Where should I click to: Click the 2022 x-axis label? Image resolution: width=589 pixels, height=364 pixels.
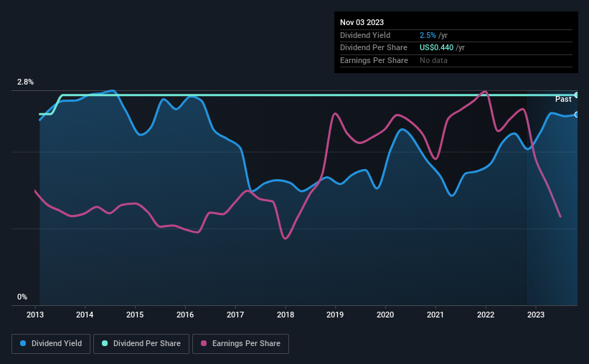(486, 315)
